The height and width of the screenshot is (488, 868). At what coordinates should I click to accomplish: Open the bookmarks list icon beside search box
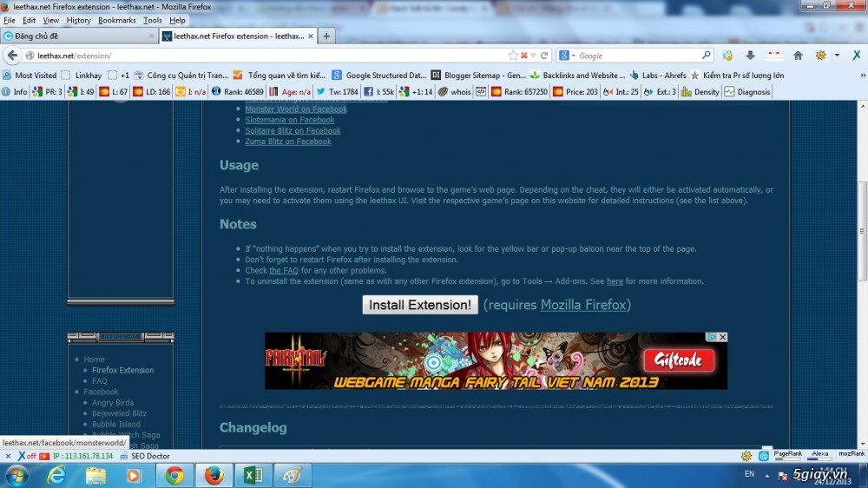tap(727, 56)
